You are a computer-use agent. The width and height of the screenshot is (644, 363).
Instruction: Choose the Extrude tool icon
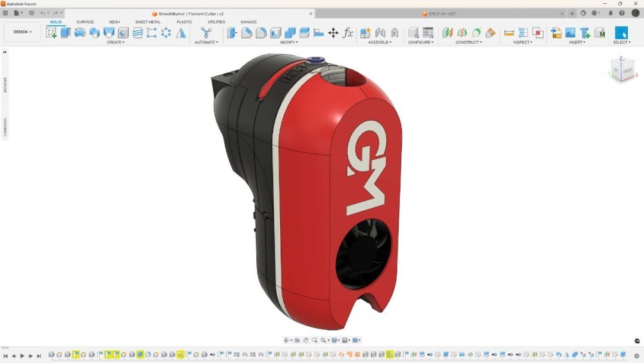65,32
